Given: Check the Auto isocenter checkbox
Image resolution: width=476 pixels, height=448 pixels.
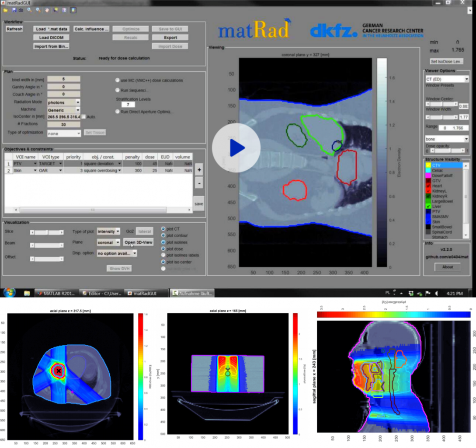Looking at the screenshot, I should coord(83,117).
